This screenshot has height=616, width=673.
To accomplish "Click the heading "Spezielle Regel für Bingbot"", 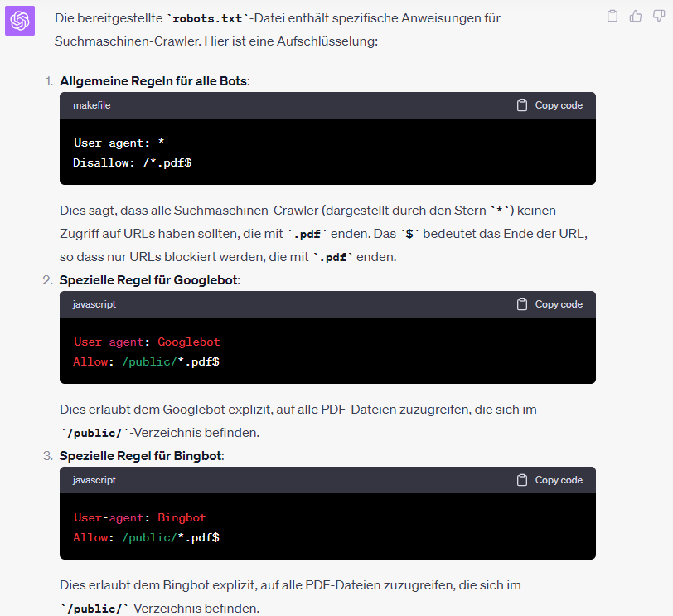I will [141, 456].
